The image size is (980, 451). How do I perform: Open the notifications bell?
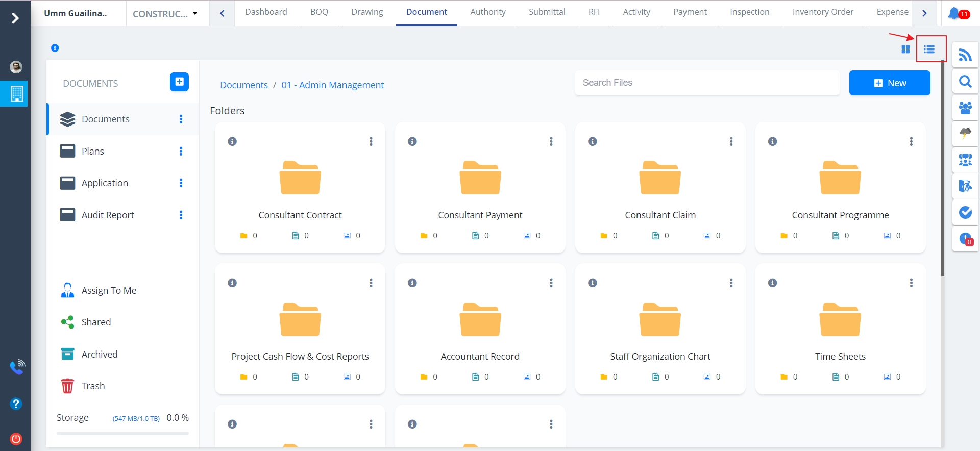(x=954, y=13)
